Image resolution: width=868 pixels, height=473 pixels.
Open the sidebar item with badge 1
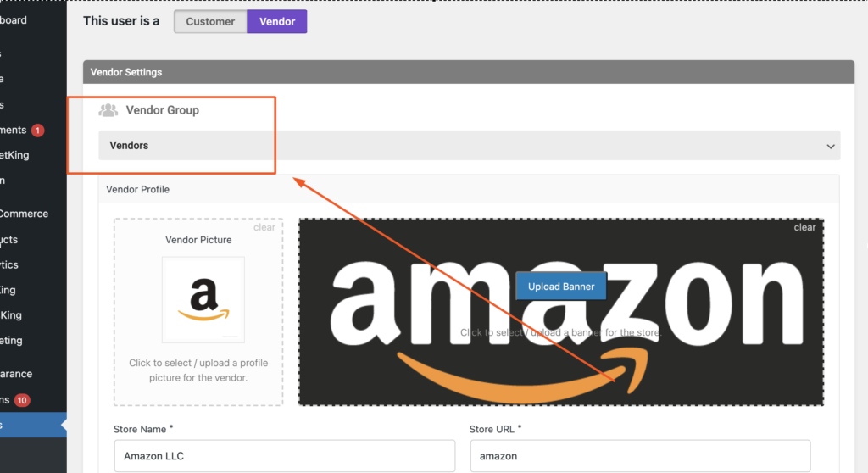(22, 131)
